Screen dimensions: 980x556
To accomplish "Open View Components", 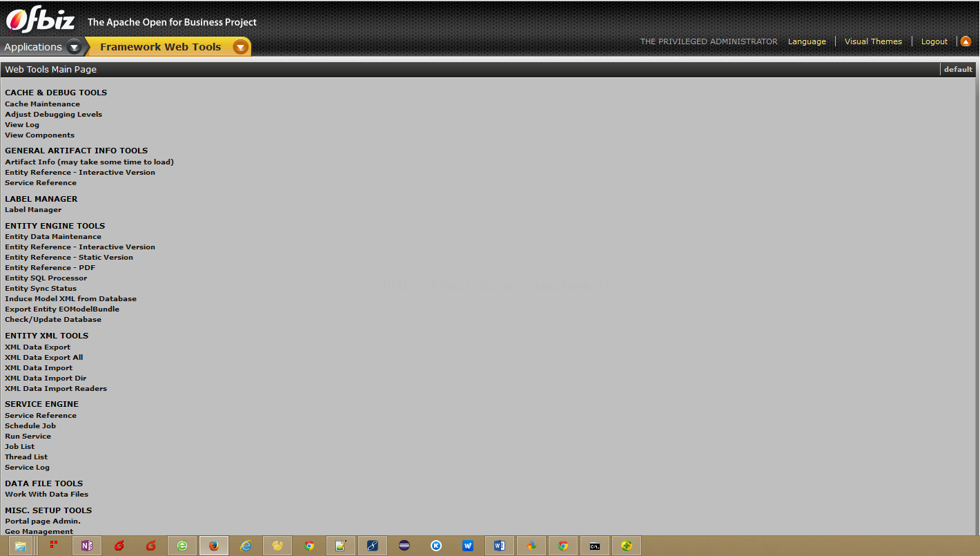I will [x=39, y=135].
